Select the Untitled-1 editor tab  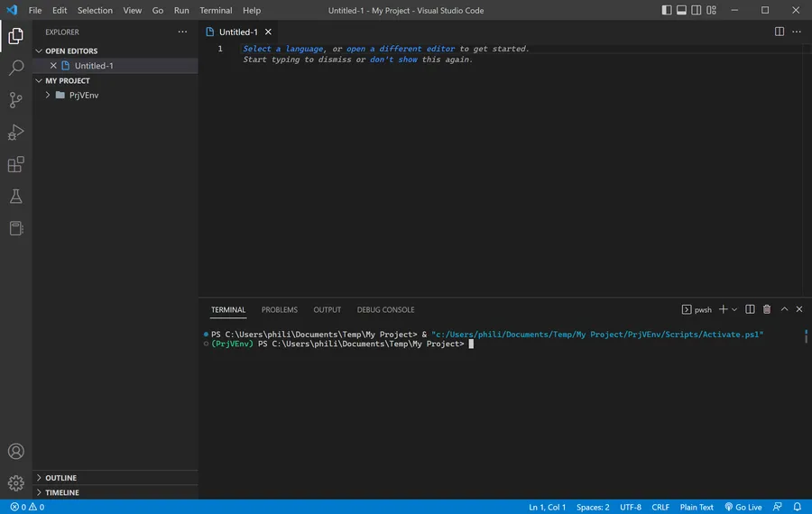click(238, 32)
